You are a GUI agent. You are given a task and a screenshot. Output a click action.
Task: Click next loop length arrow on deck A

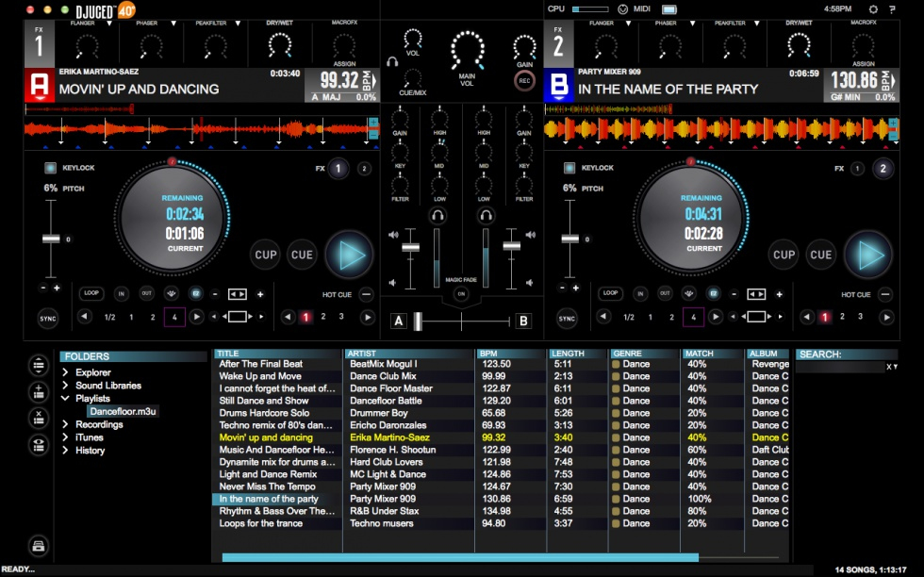click(196, 317)
